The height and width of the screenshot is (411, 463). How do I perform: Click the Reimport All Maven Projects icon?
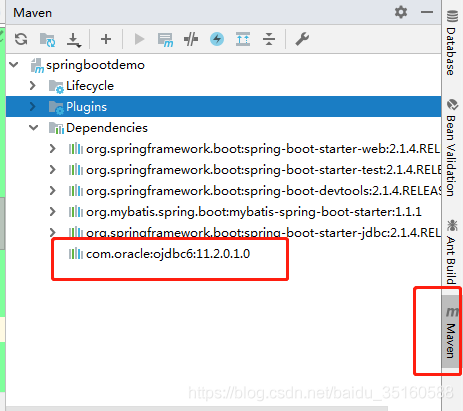click(21, 39)
